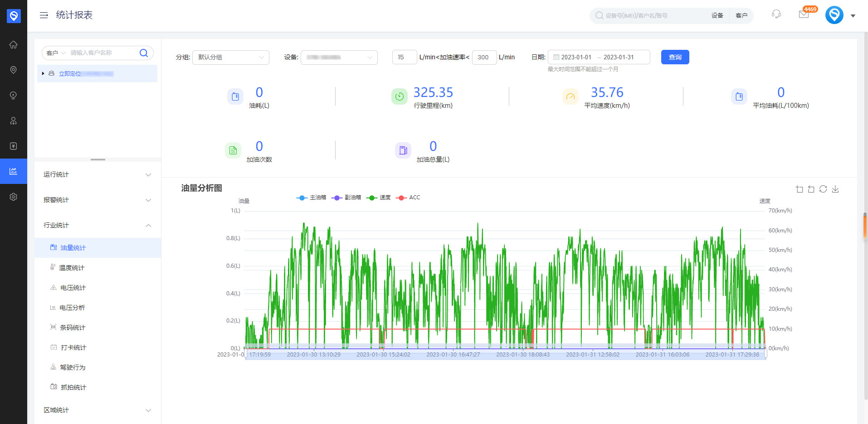Open the home icon in sidebar
Viewport: 868px width, 424px height.
(x=14, y=44)
